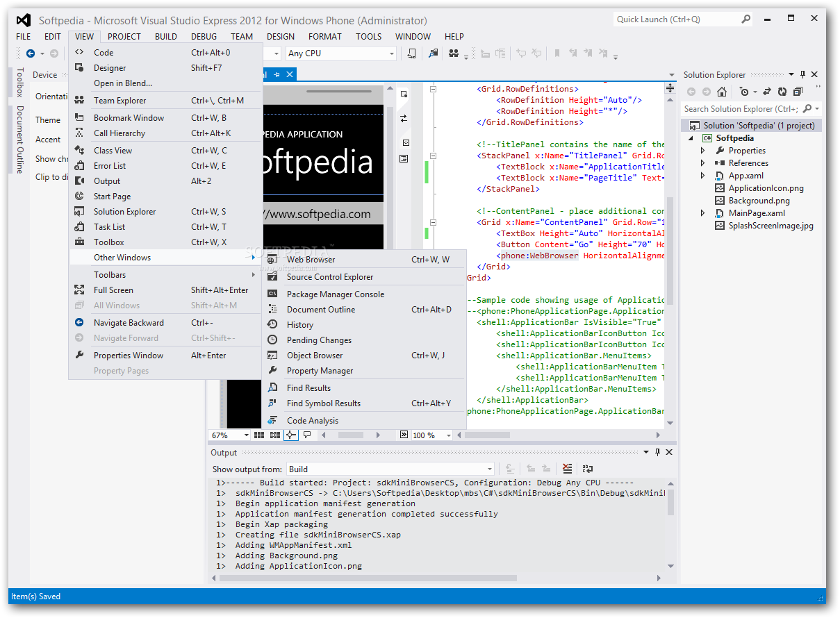Select Background.png in Solution Explorer
840x618 pixels.
click(759, 201)
